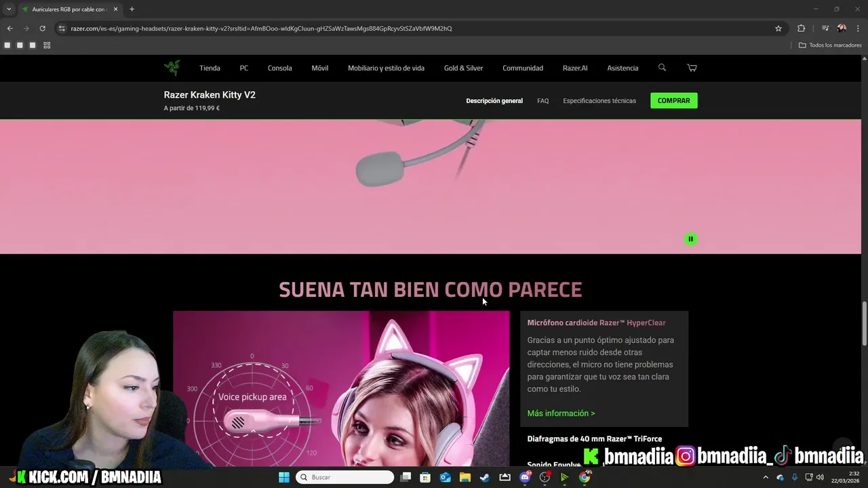Close the Auriculares RGB tab
868x488 pixels.
[x=115, y=9]
